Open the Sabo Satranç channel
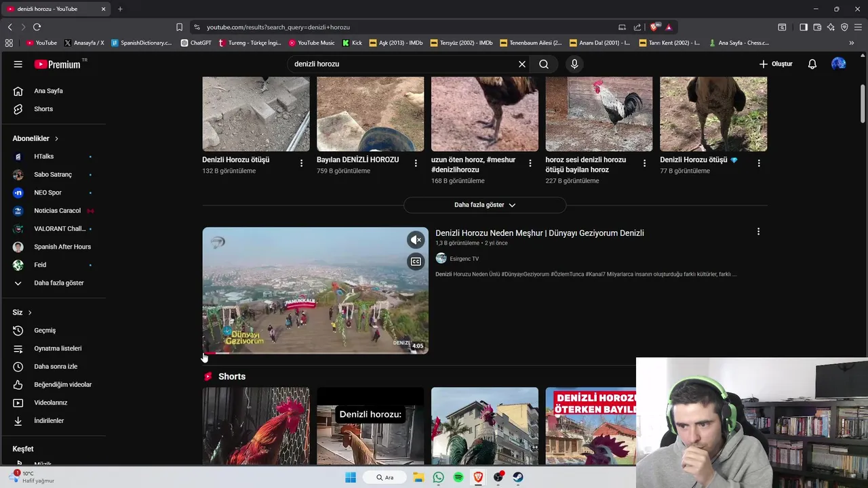 pos(54,174)
